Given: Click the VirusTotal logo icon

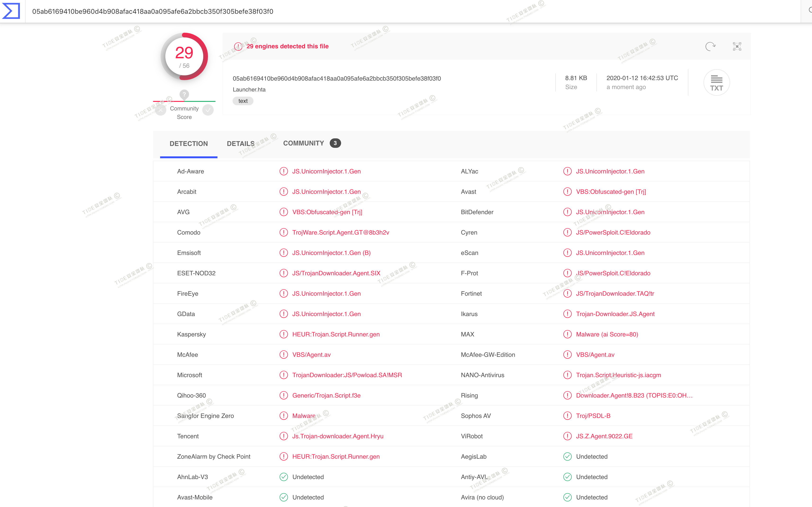Looking at the screenshot, I should point(11,11).
